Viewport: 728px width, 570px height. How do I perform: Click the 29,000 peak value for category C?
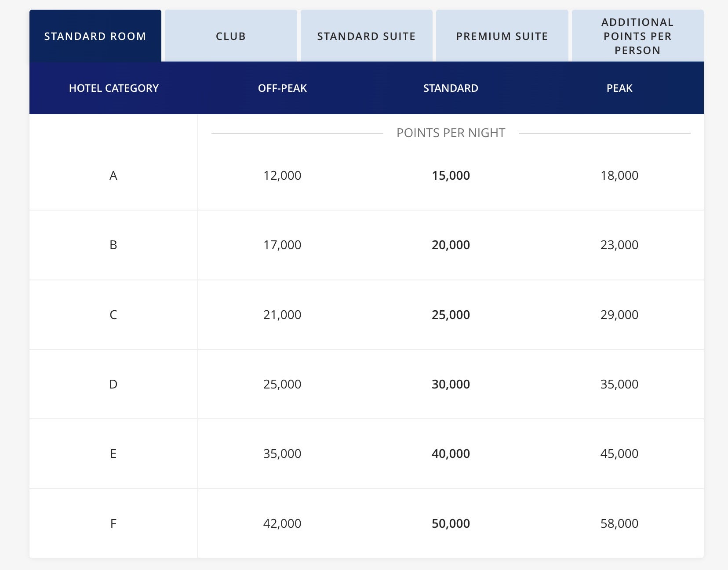pyautogui.click(x=619, y=314)
